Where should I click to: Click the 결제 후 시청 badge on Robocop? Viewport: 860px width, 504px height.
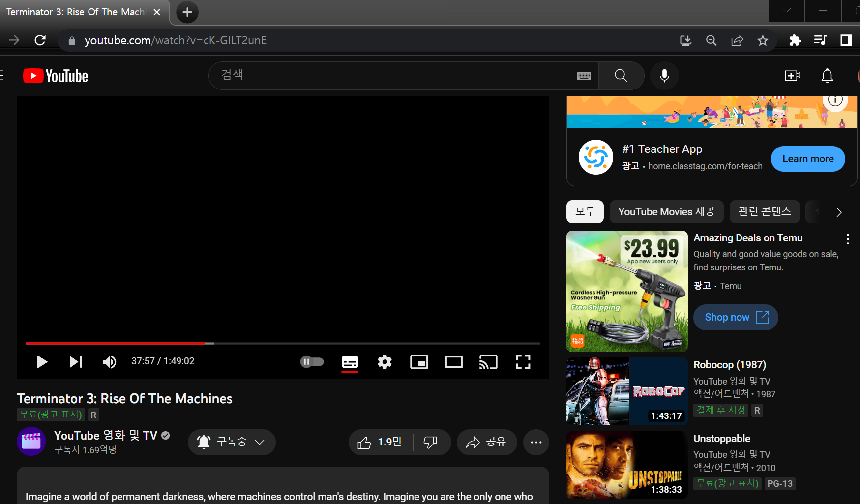coord(721,410)
